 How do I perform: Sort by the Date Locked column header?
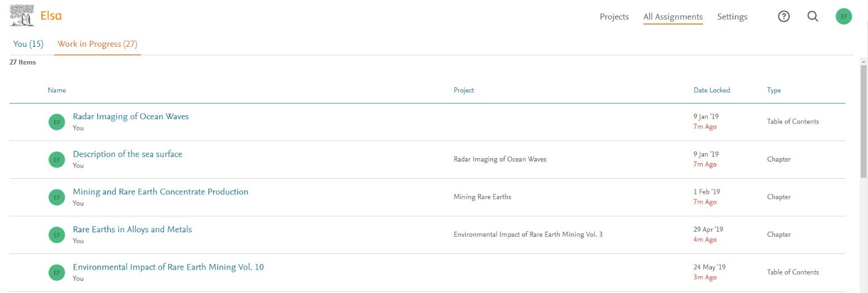click(x=711, y=90)
